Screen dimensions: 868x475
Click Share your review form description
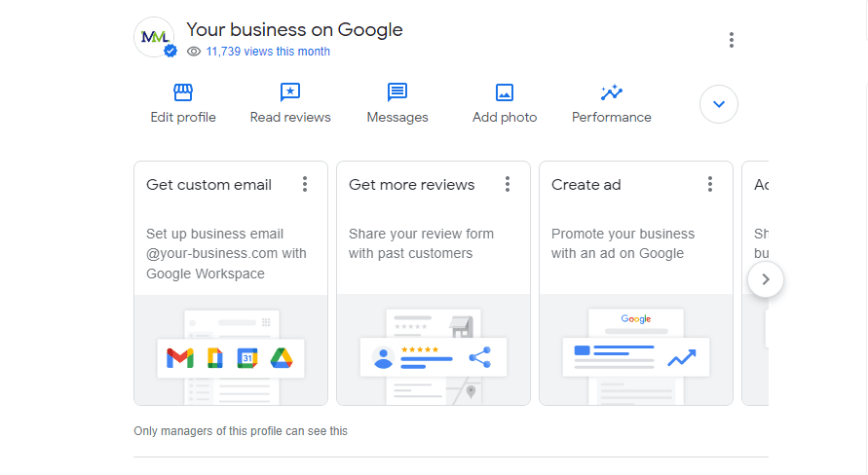421,244
